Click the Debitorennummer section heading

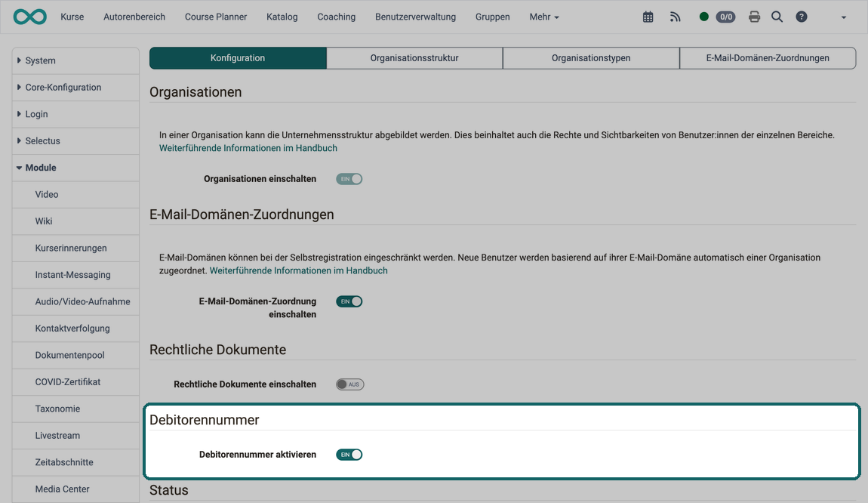tap(205, 420)
